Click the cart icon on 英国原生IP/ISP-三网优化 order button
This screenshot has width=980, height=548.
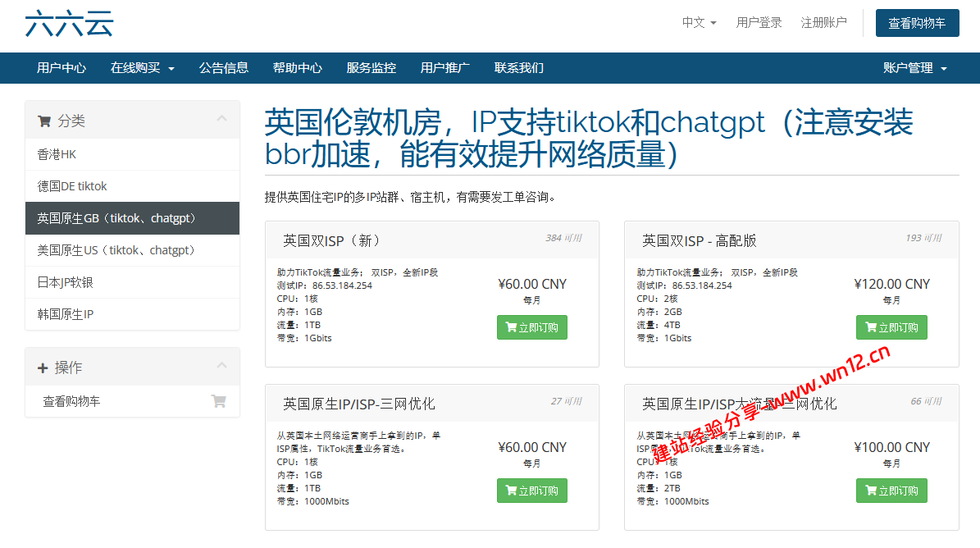click(x=512, y=490)
